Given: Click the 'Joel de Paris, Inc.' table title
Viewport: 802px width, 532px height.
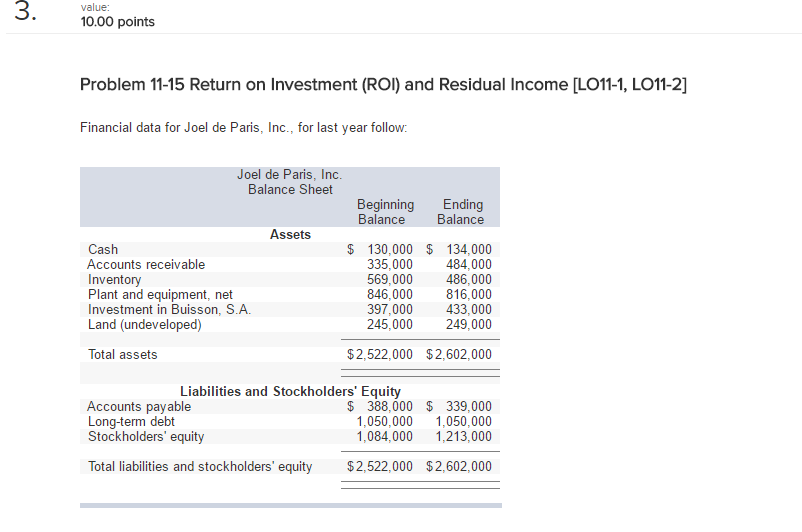Looking at the screenshot, I should pos(289,175).
